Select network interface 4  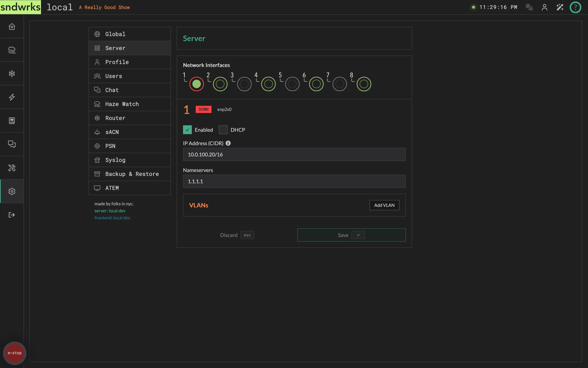[268, 84]
